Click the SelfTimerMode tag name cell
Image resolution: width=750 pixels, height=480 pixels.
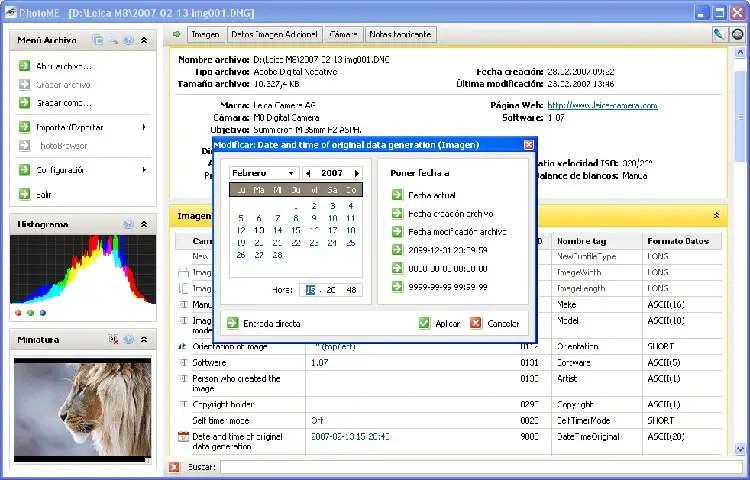click(584, 421)
